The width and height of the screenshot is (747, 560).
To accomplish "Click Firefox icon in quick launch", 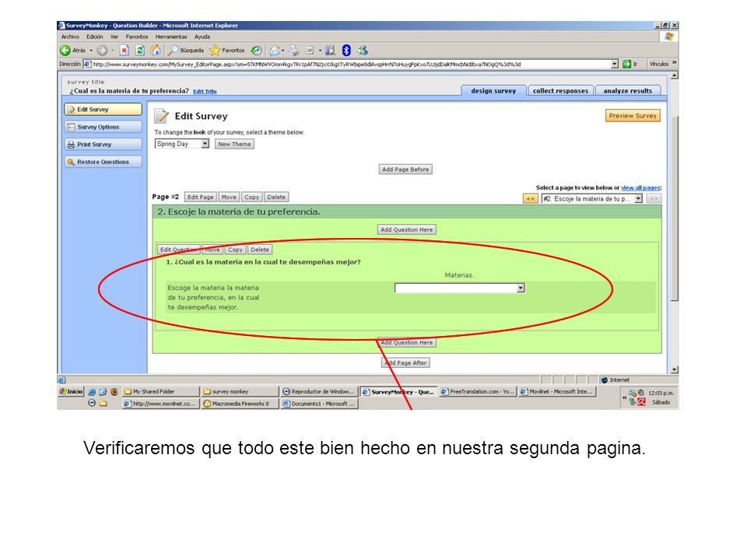I will tap(114, 391).
